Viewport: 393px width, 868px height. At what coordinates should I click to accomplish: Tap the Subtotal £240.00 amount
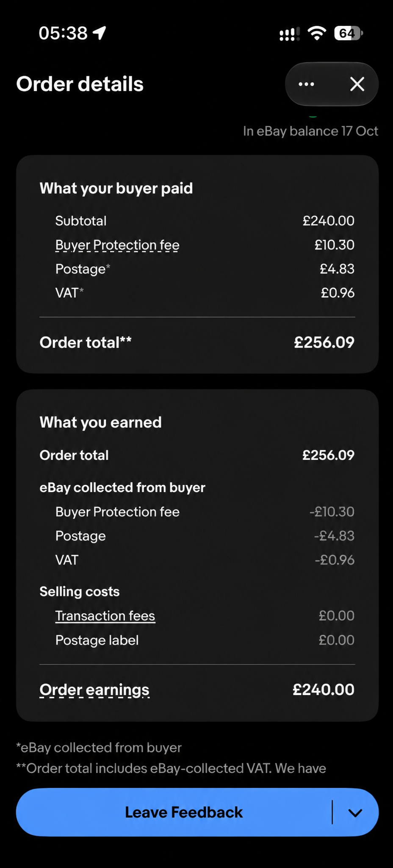click(328, 221)
